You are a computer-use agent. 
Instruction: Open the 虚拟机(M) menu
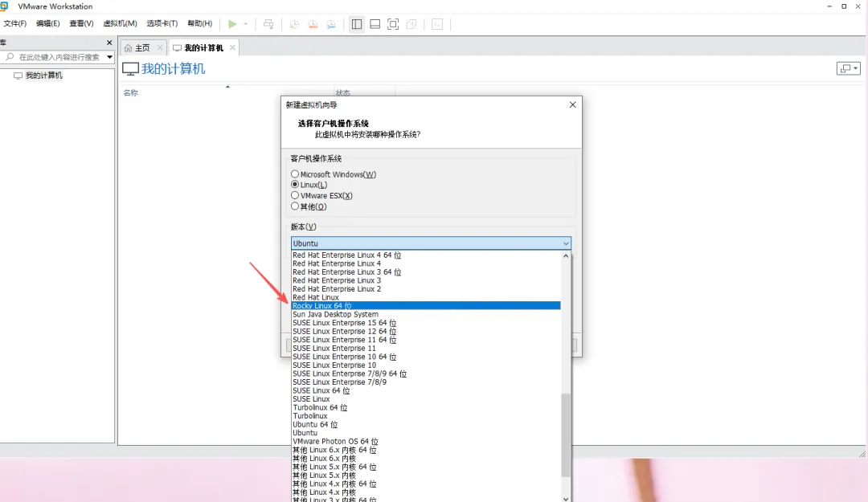[120, 23]
